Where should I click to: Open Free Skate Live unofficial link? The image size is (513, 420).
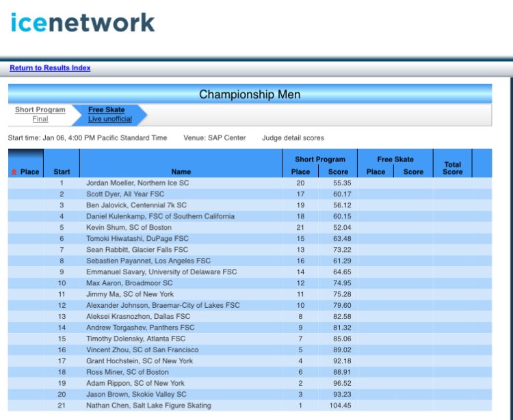(110, 119)
